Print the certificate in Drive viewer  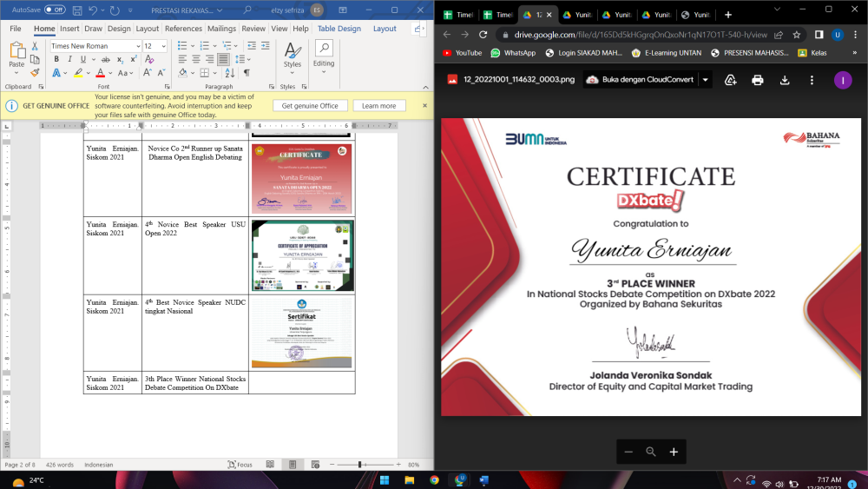[757, 80]
